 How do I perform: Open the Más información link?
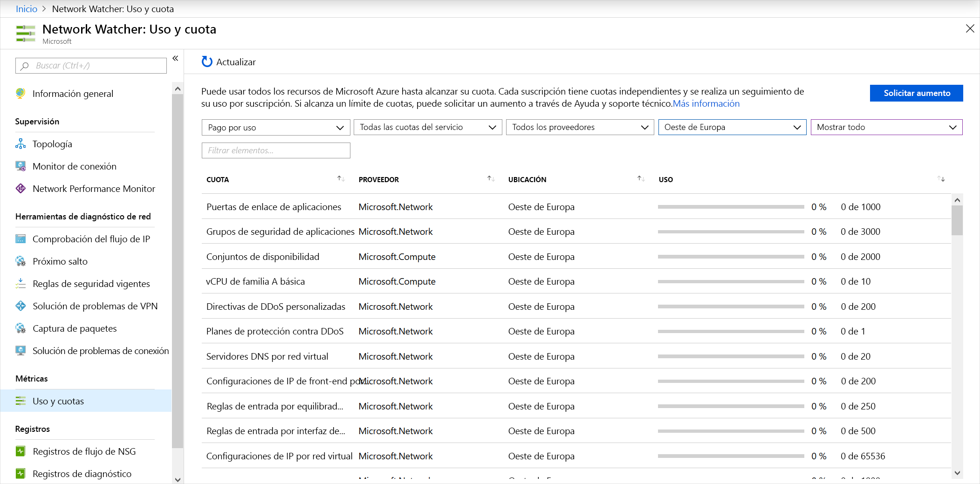[706, 103]
